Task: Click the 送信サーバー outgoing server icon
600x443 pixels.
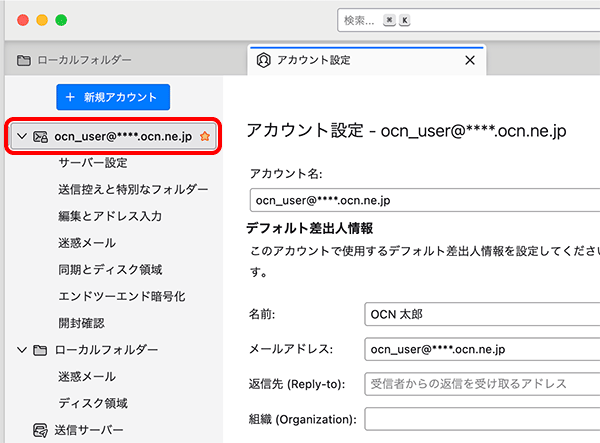Action: [x=41, y=430]
